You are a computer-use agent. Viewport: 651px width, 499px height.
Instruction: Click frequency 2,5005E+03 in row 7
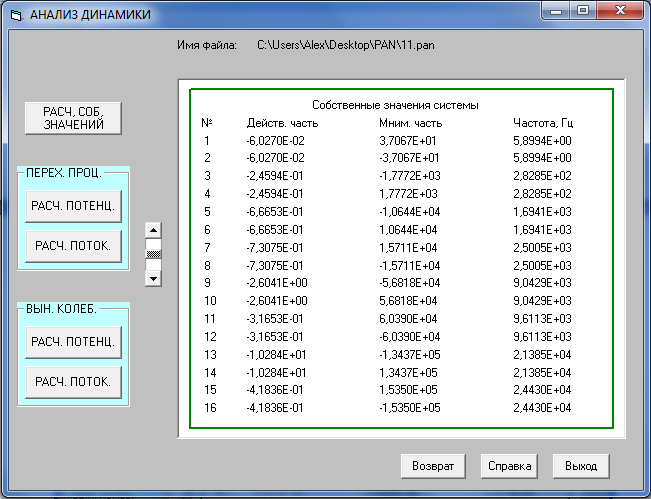542,247
